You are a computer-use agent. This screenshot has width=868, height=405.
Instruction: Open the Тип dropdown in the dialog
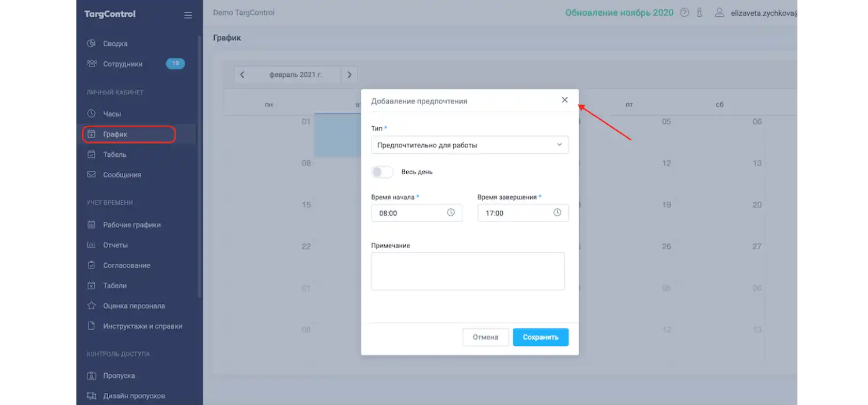(x=469, y=145)
